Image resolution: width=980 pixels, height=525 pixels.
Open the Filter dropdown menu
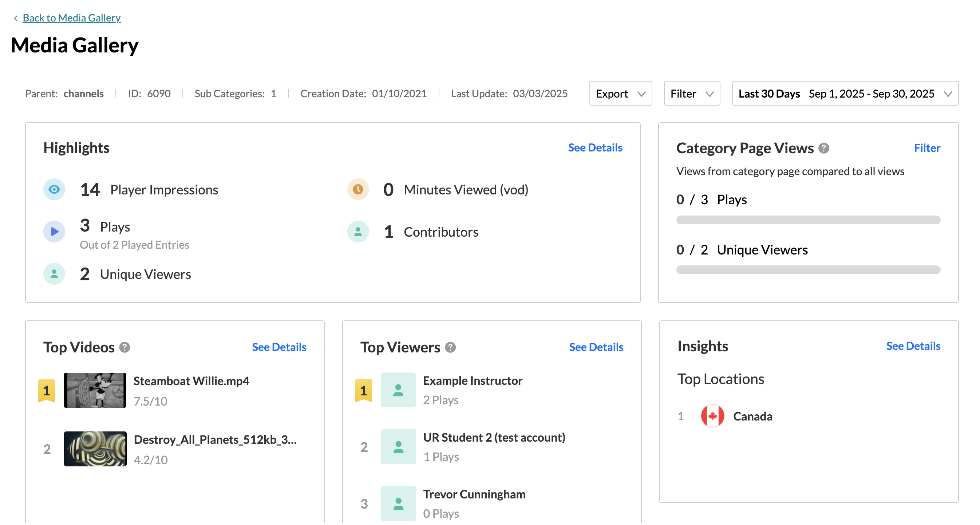pos(691,94)
